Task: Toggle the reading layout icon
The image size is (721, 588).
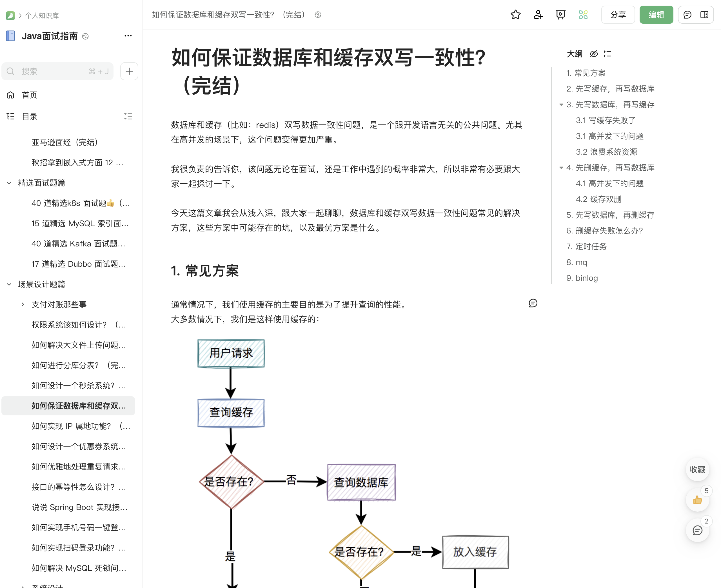Action: pos(705,15)
